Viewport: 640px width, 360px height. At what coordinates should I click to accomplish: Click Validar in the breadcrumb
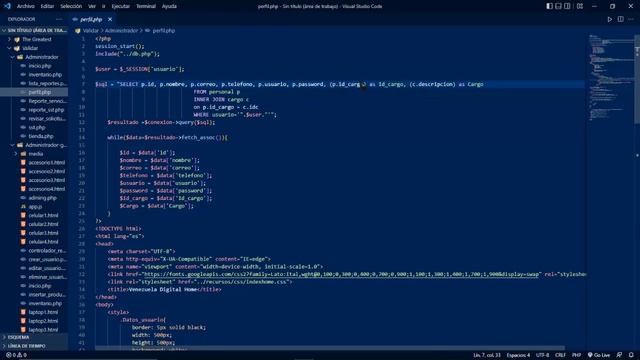coord(91,31)
